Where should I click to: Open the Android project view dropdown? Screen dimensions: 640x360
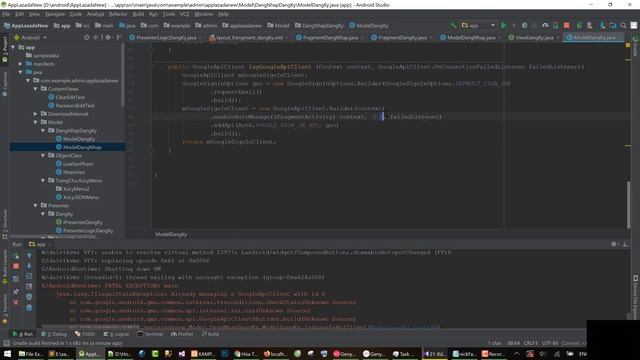pos(30,38)
